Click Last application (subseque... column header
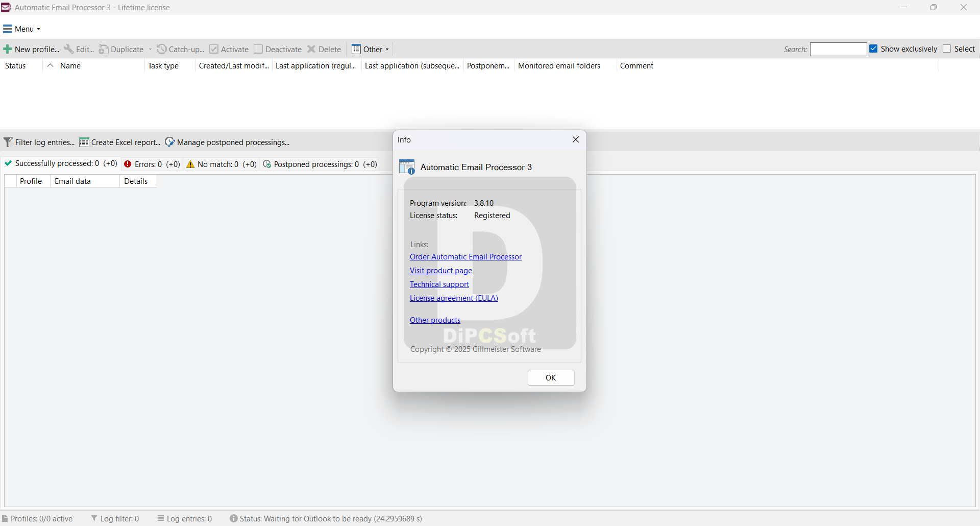 (412, 65)
